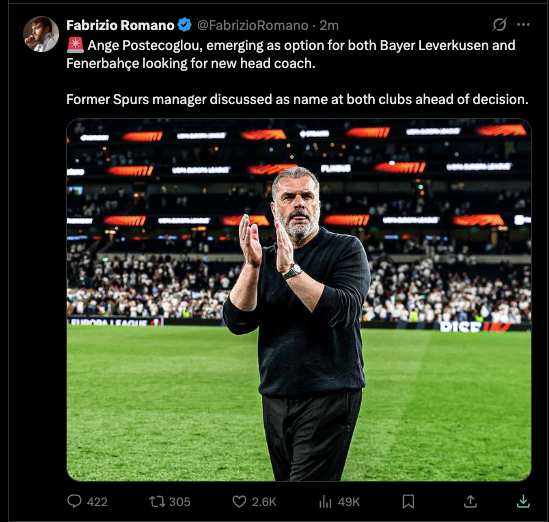
Task: Click the reply icon with 422 comments
Action: coord(74,501)
